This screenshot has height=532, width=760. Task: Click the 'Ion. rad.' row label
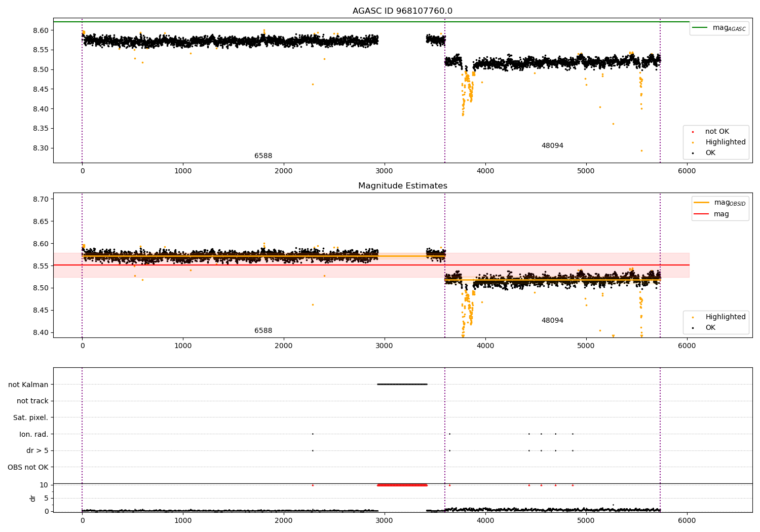(34, 434)
